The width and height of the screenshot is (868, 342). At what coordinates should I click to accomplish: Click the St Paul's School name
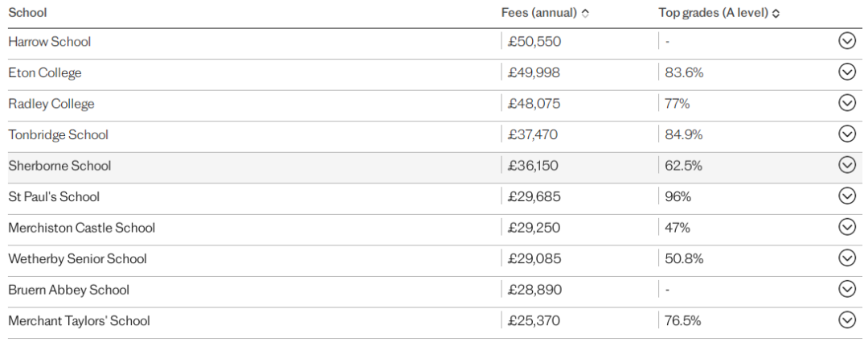tap(54, 197)
